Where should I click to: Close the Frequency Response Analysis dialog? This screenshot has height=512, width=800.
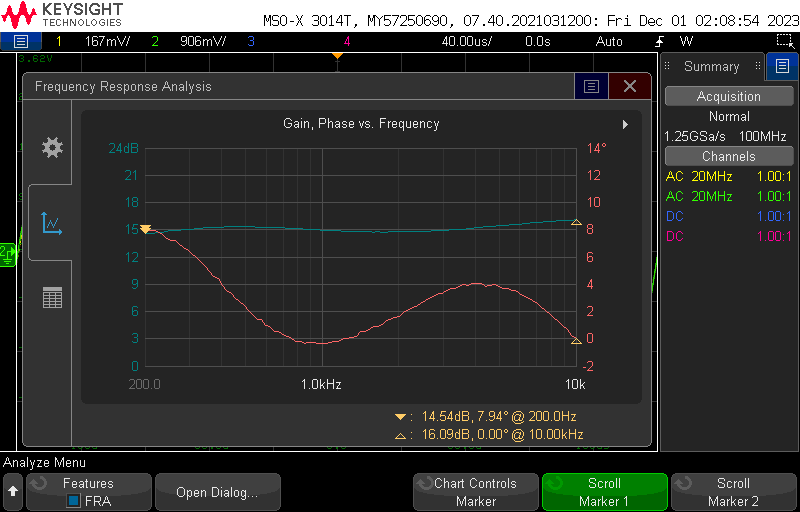point(630,87)
